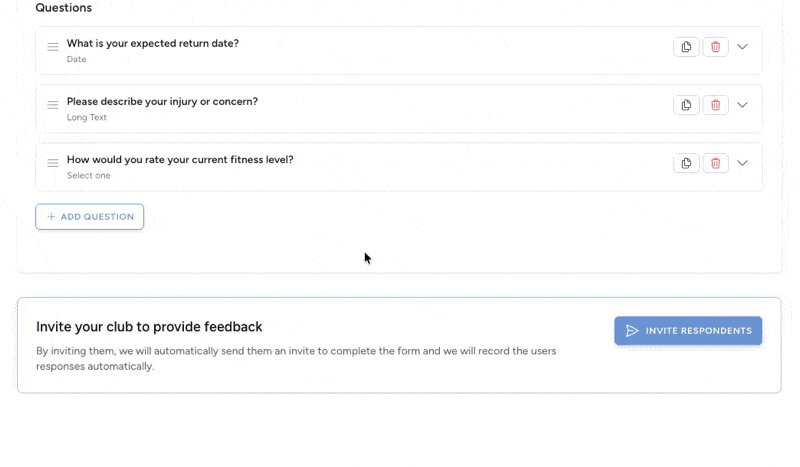Screen dimensions: 800x467
Task: Duplicate the expected return date question
Action: tap(686, 47)
